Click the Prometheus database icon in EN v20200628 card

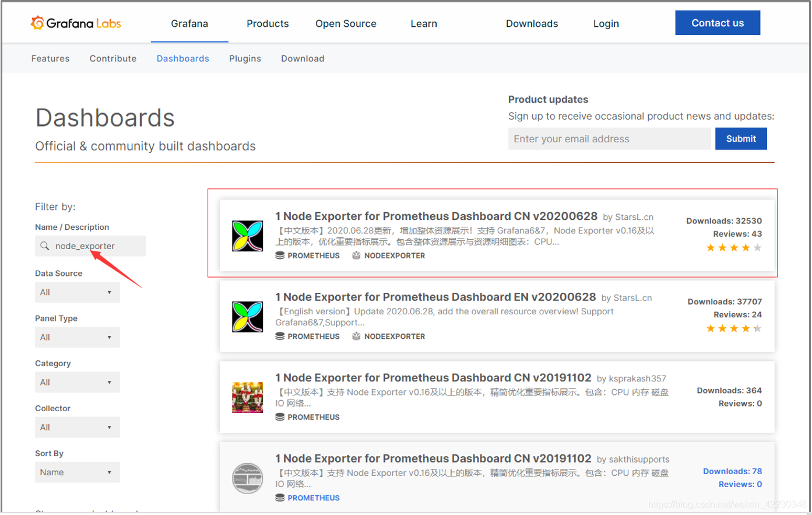pos(280,337)
